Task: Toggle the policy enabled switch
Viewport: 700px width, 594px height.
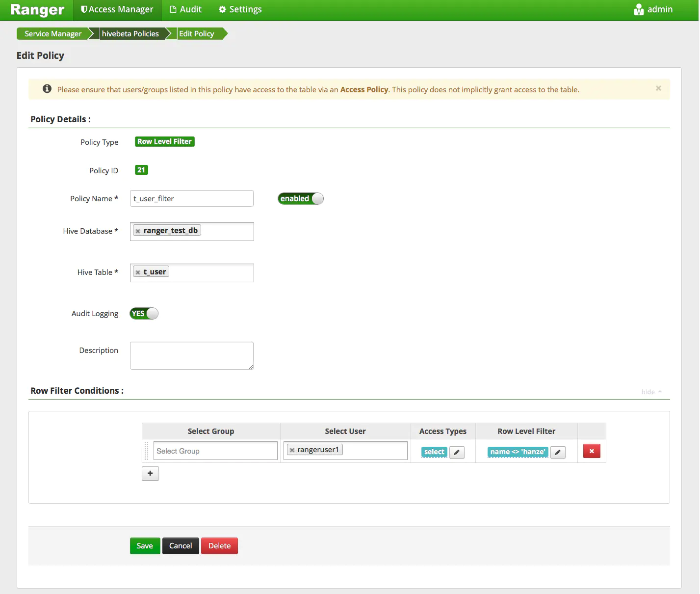Action: tap(301, 198)
